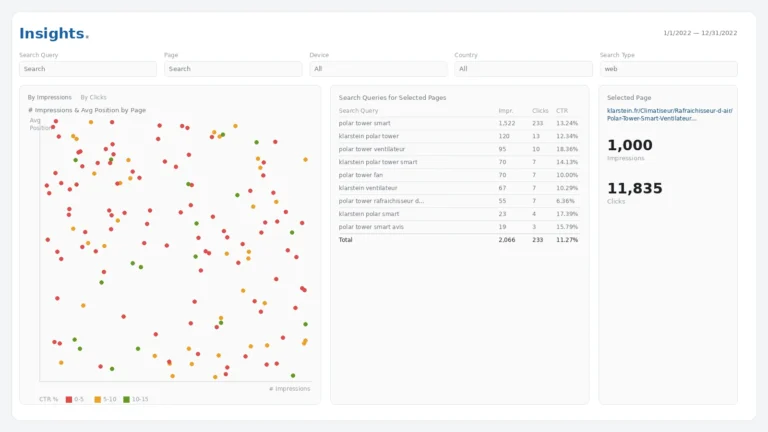
Task: Select the 'klarstein polar smart' query row
Action: coord(458,214)
